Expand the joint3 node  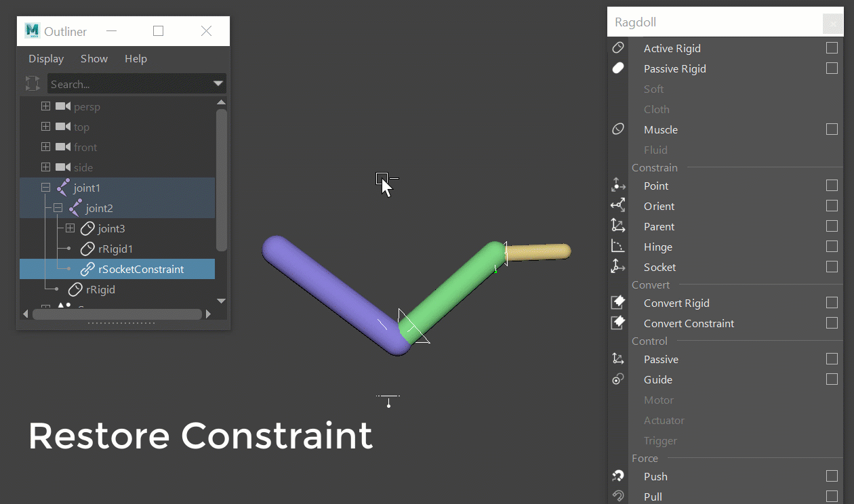[x=70, y=228]
